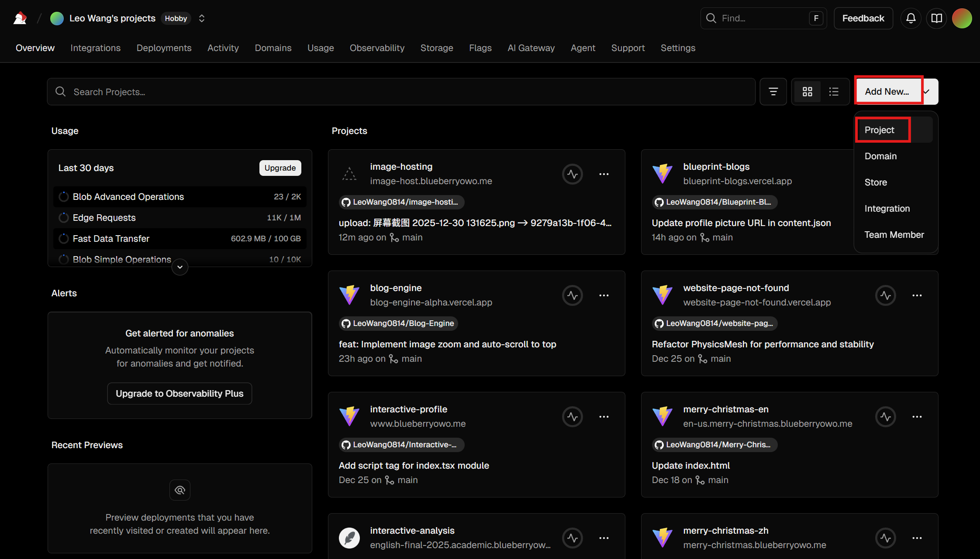Open the ellipsis menu on blueprint-blogs card
The width and height of the screenshot is (980, 559).
pyautogui.click(x=917, y=174)
